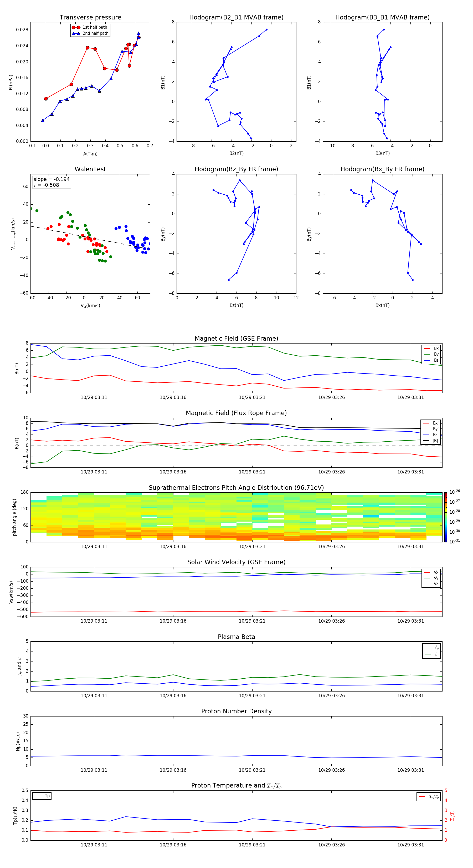Click 'Magnetic Field (GSE Frame)' title

pos(236,339)
